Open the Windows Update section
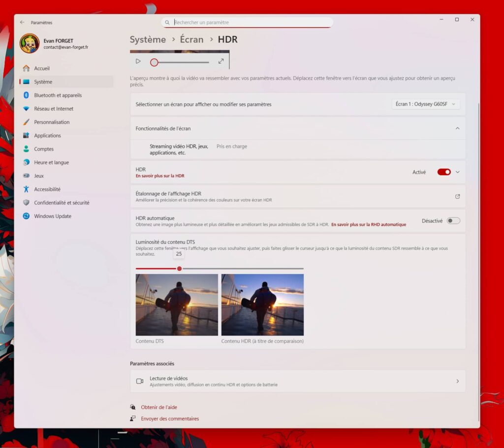504x448 pixels. click(x=52, y=216)
